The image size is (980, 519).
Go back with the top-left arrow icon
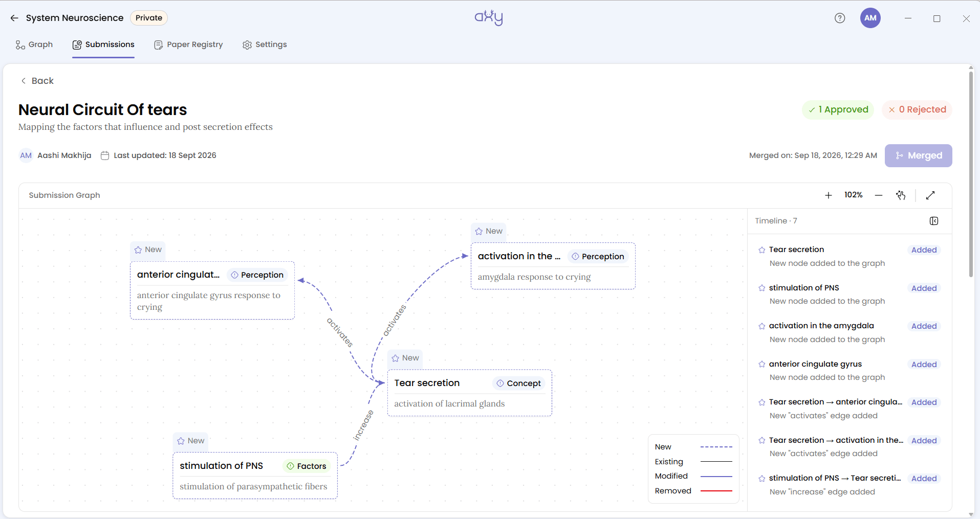click(14, 18)
